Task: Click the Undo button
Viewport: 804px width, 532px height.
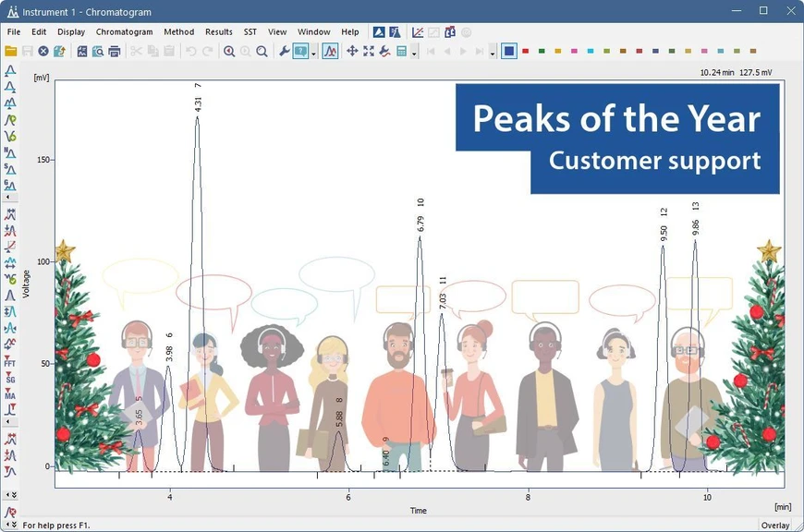Action: pos(191,51)
